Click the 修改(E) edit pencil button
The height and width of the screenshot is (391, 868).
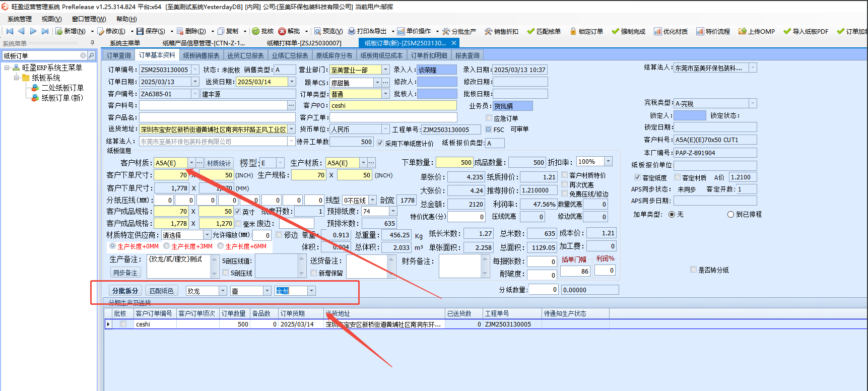pyautogui.click(x=111, y=31)
